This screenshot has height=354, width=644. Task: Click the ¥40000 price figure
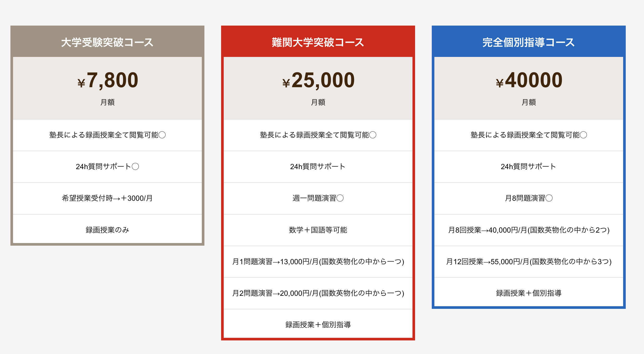[x=529, y=80]
